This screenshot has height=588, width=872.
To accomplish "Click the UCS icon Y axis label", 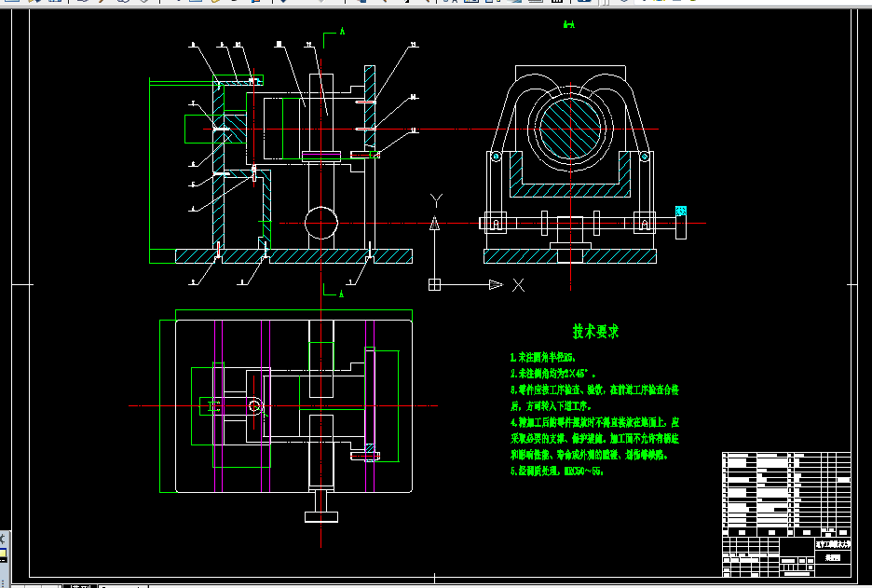I will (x=437, y=200).
